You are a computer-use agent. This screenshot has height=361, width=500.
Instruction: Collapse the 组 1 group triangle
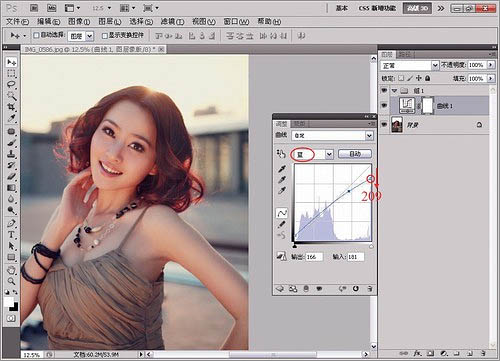pos(395,91)
